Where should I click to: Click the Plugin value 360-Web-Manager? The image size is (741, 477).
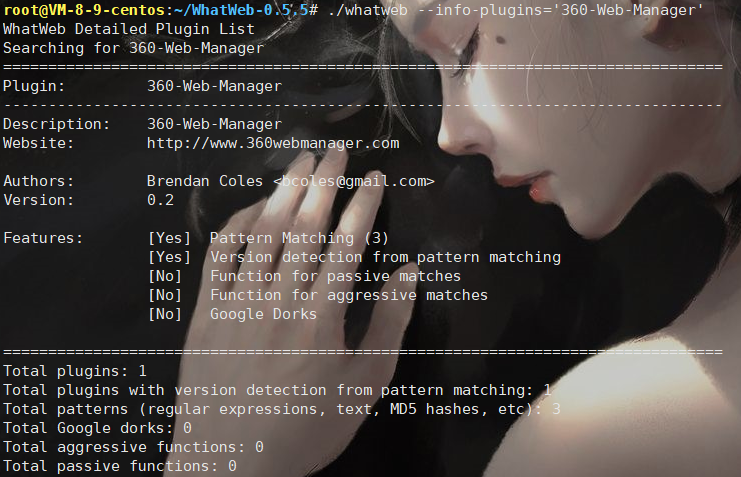tap(215, 86)
